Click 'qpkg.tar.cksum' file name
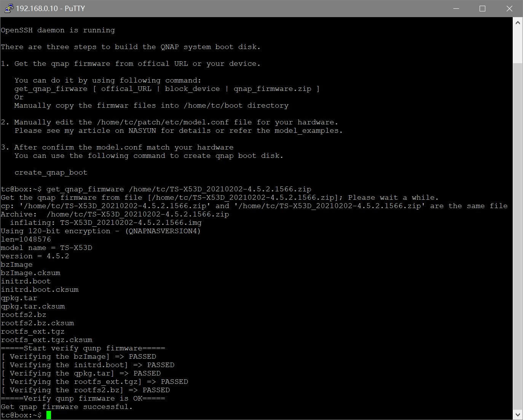The image size is (523, 420). (x=33, y=306)
